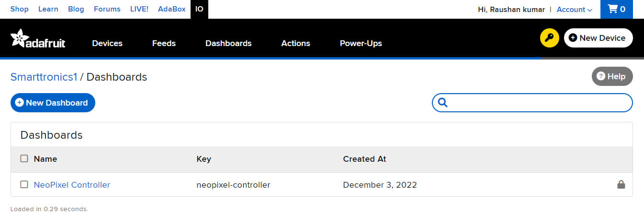The height and width of the screenshot is (215, 644).
Task: Focus the dashboard search field
Action: click(x=539, y=103)
